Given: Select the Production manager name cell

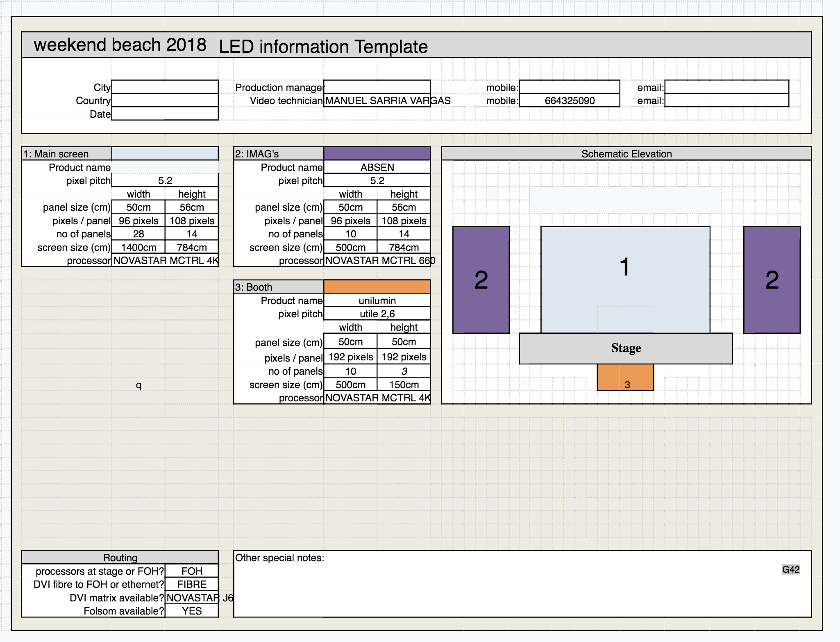Looking at the screenshot, I should pos(377,87).
